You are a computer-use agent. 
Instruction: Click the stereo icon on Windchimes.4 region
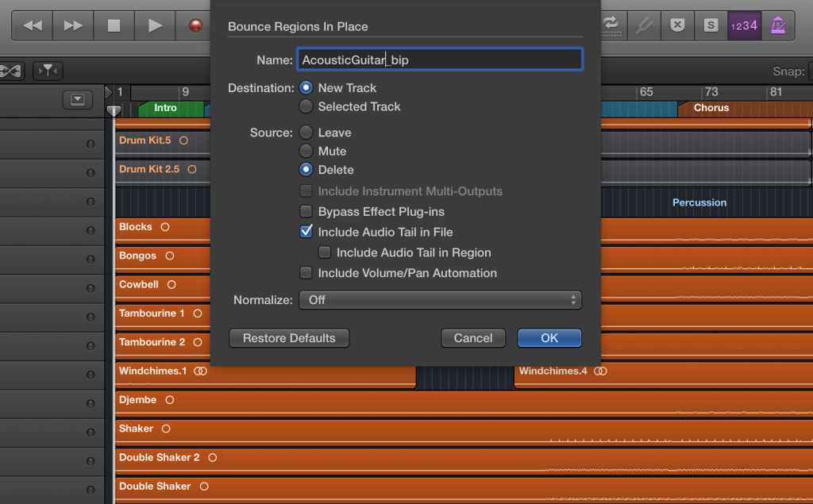pyautogui.click(x=600, y=371)
